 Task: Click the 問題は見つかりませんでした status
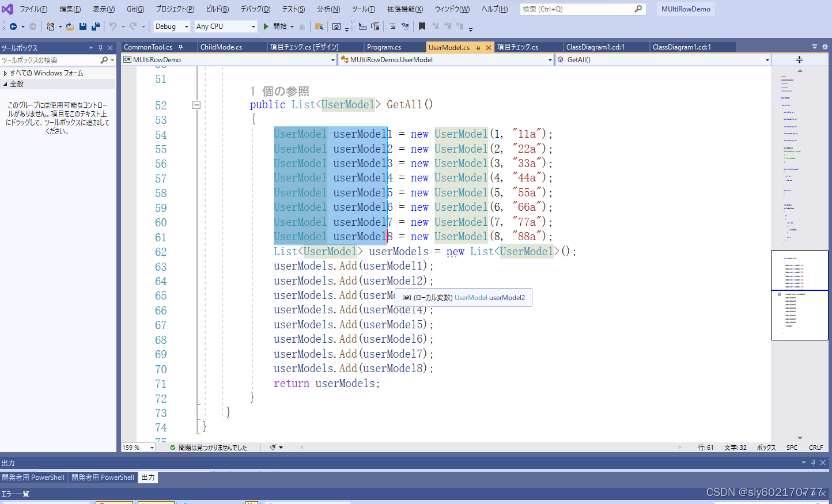[213, 448]
